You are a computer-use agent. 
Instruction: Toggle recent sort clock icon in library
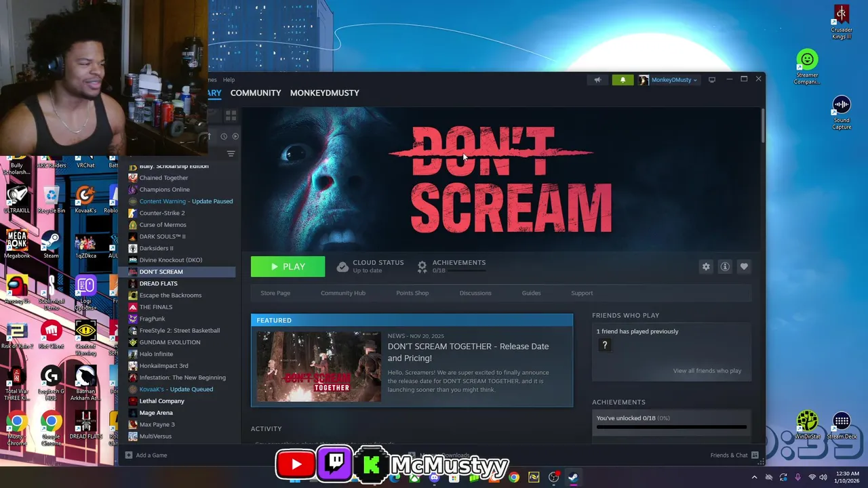coord(224,136)
